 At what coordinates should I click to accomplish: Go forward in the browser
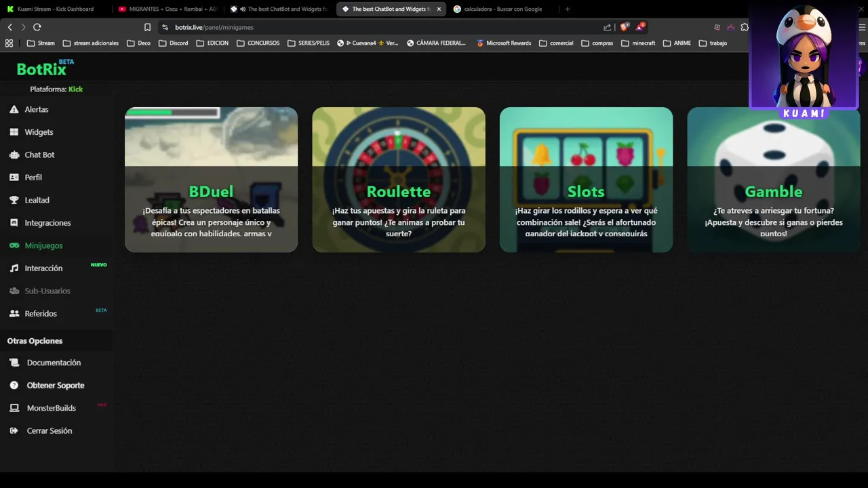click(23, 27)
